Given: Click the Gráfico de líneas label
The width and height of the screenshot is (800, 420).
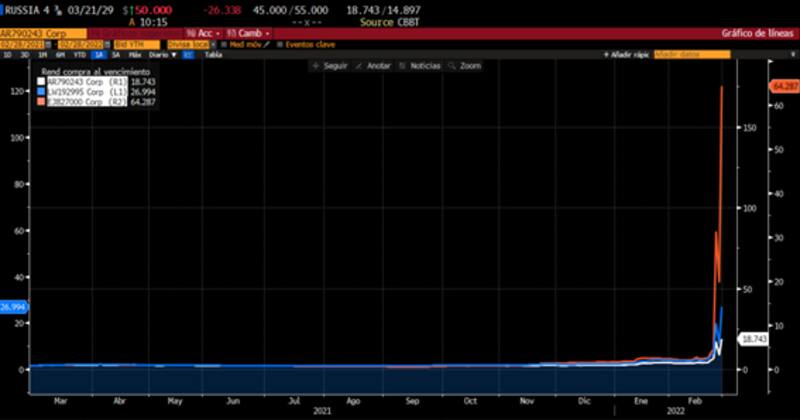Looking at the screenshot, I should [x=757, y=33].
